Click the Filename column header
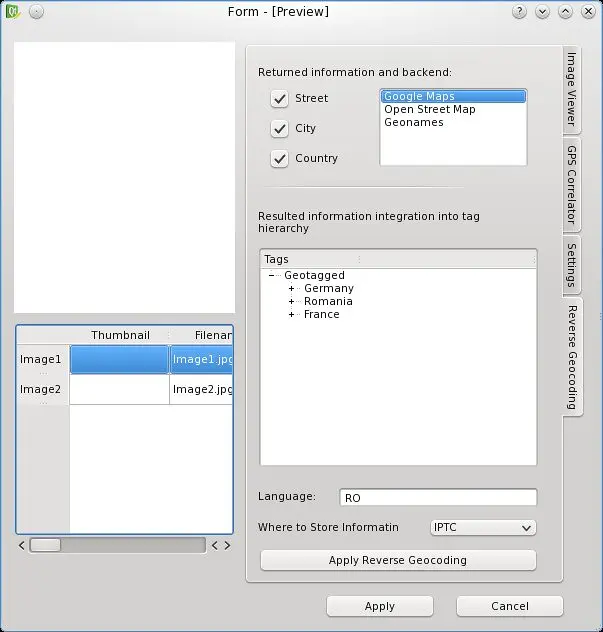The image size is (603, 632). 201,335
